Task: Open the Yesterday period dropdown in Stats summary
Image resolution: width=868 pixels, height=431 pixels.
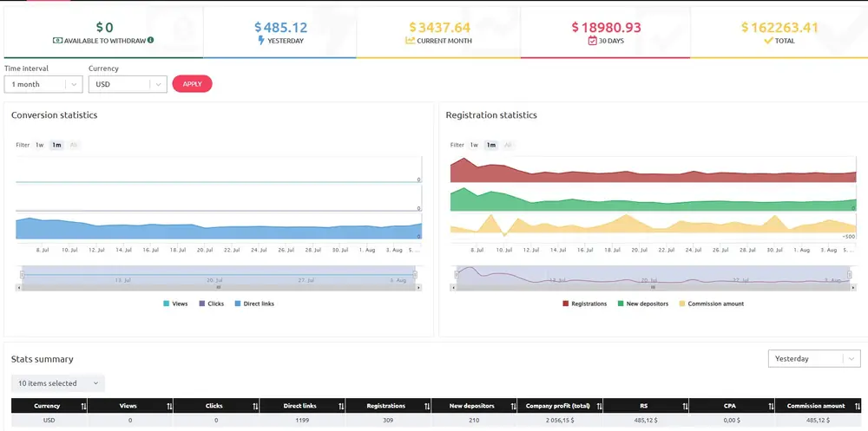Action: (x=814, y=358)
